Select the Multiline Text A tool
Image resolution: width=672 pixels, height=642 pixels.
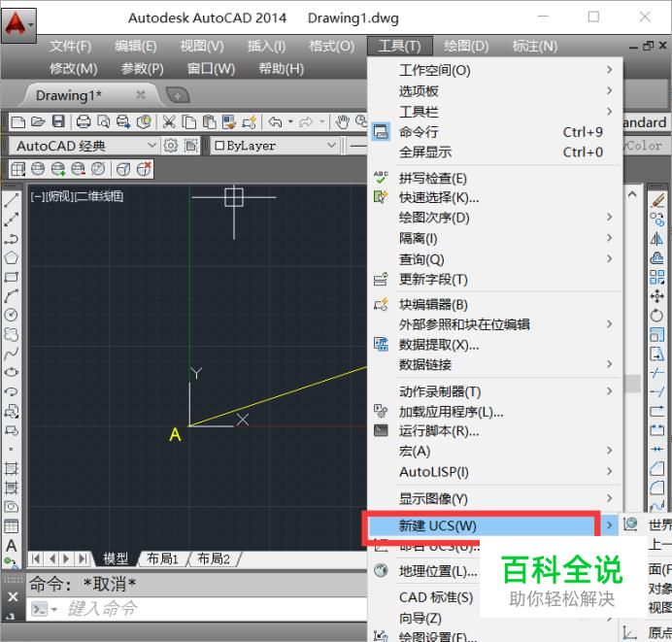(x=11, y=546)
